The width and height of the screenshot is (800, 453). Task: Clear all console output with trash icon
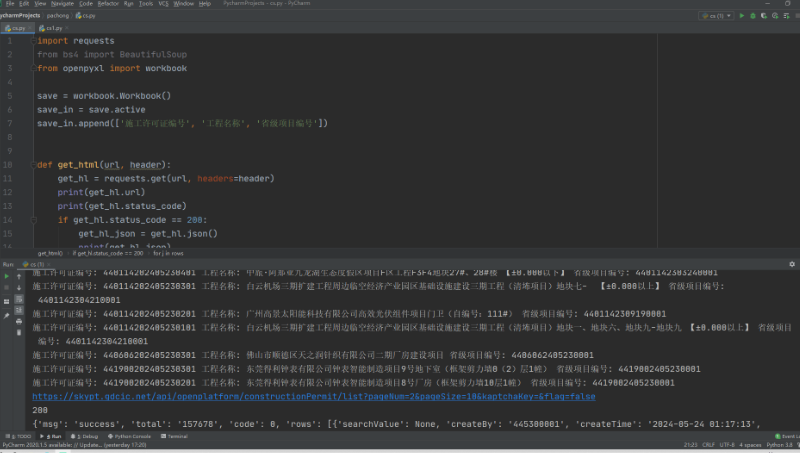(19, 333)
